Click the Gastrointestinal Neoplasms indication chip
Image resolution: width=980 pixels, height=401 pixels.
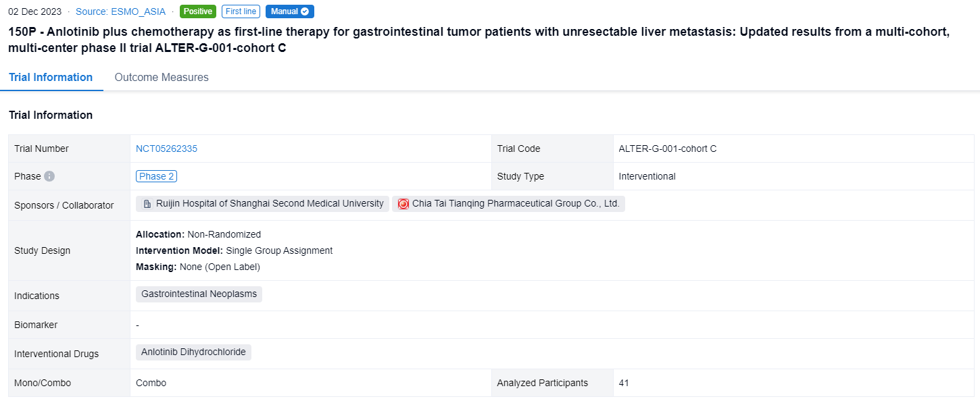pos(199,294)
